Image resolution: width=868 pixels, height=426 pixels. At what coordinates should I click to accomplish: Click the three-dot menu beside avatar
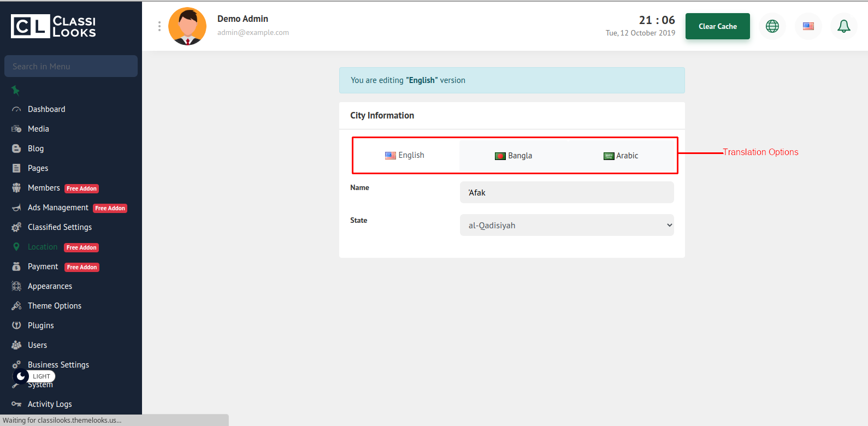coord(159,26)
